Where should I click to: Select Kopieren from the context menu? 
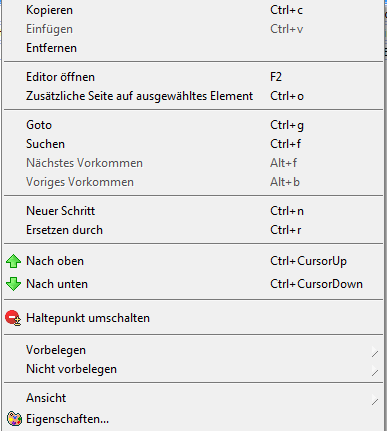point(193,10)
